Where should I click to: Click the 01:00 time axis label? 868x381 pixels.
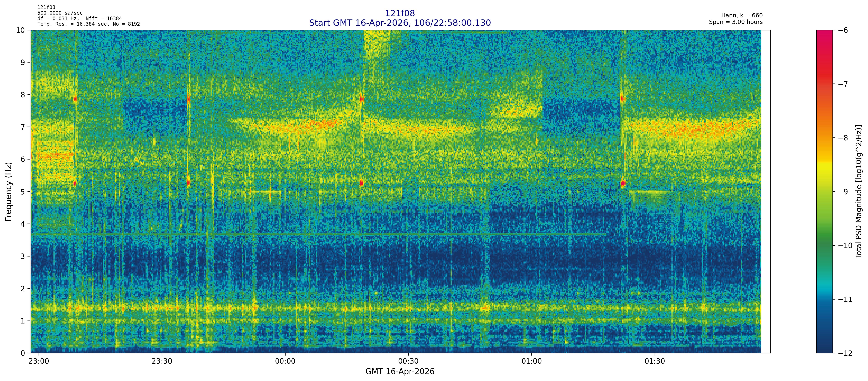pos(531,362)
